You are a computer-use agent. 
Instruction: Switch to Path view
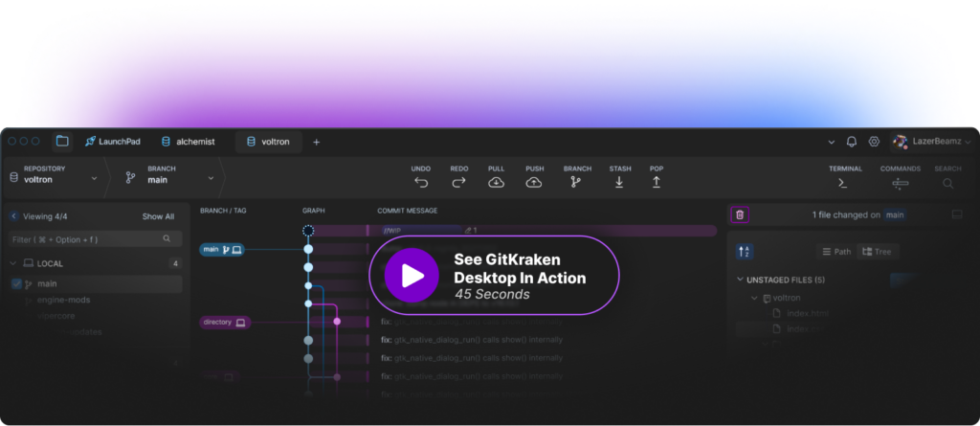836,252
